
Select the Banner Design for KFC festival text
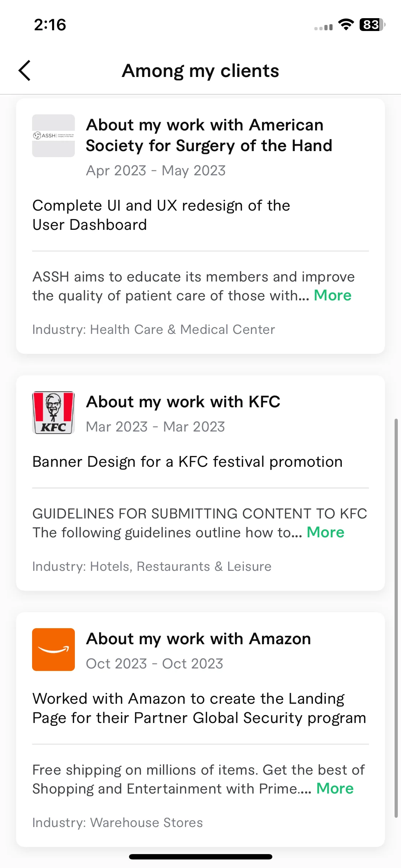(187, 462)
